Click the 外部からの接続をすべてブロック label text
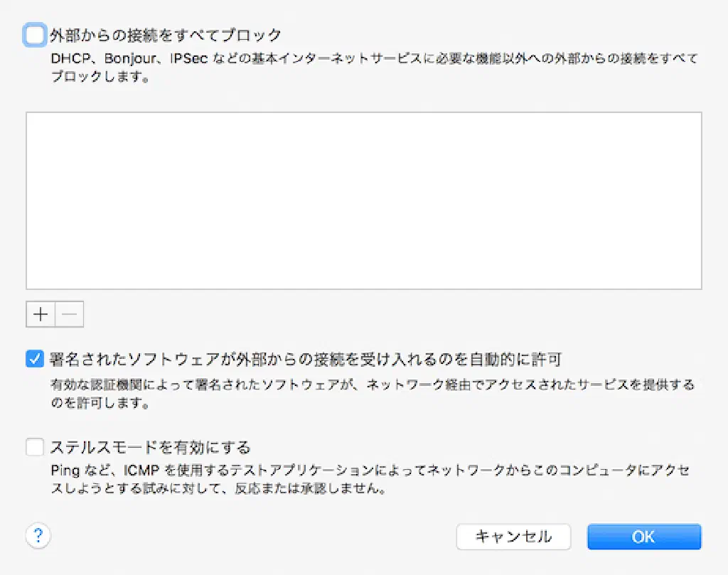This screenshot has width=728, height=575. 166,35
